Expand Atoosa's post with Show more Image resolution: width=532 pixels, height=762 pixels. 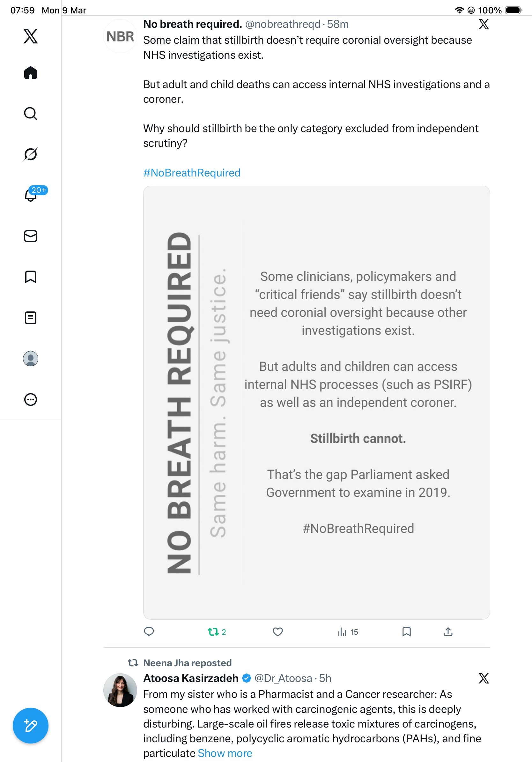coord(225,753)
